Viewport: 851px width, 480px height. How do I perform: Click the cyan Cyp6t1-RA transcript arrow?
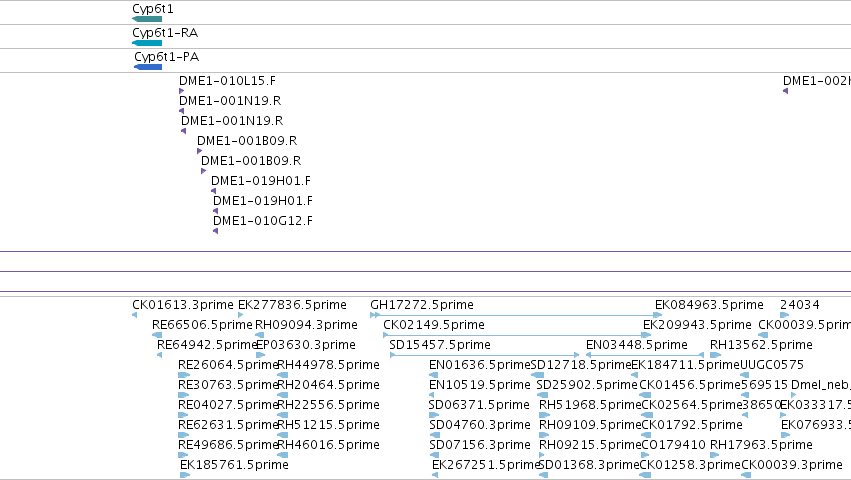[147, 43]
